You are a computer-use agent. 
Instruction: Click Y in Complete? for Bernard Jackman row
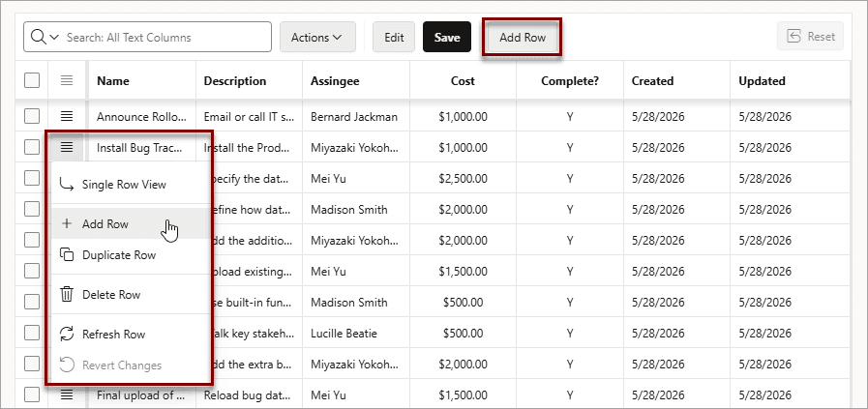570,117
